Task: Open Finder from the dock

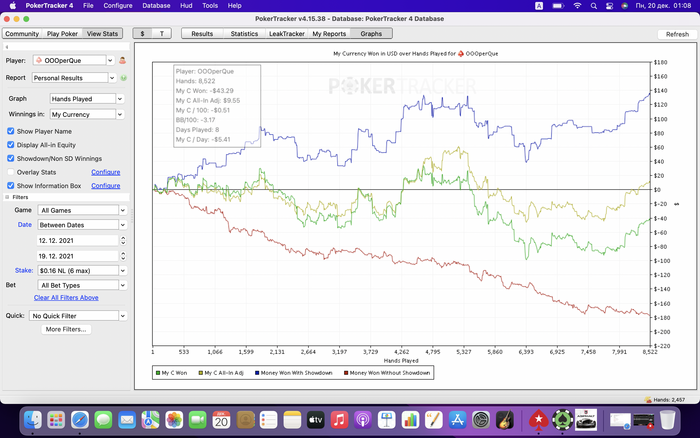Action: pyautogui.click(x=33, y=420)
